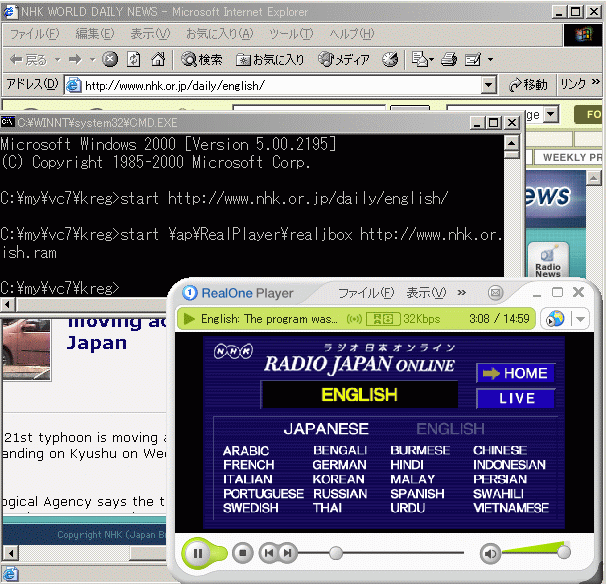606x584 pixels.
Task: Click the CMD window scroll-up arrow
Action: coord(512,143)
